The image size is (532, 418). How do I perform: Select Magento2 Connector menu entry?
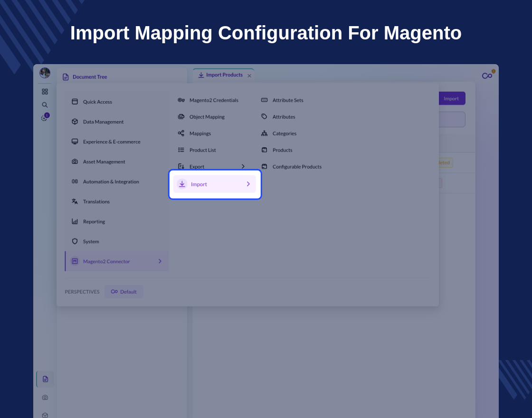pyautogui.click(x=117, y=261)
